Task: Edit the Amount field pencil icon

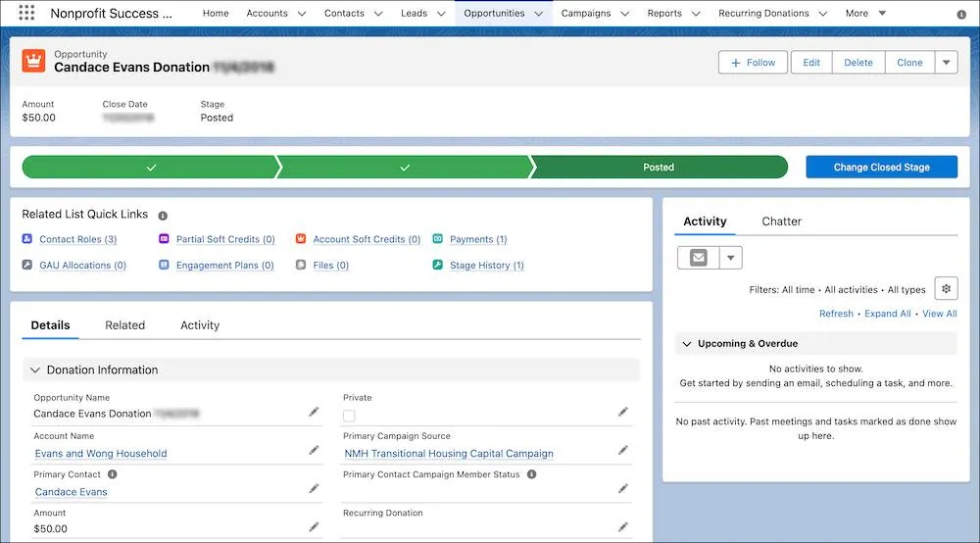Action: click(x=314, y=527)
